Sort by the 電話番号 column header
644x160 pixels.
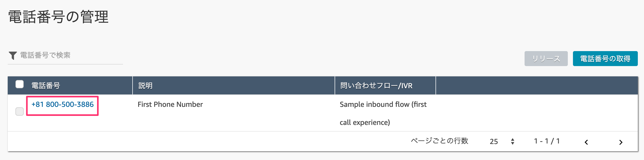point(46,85)
